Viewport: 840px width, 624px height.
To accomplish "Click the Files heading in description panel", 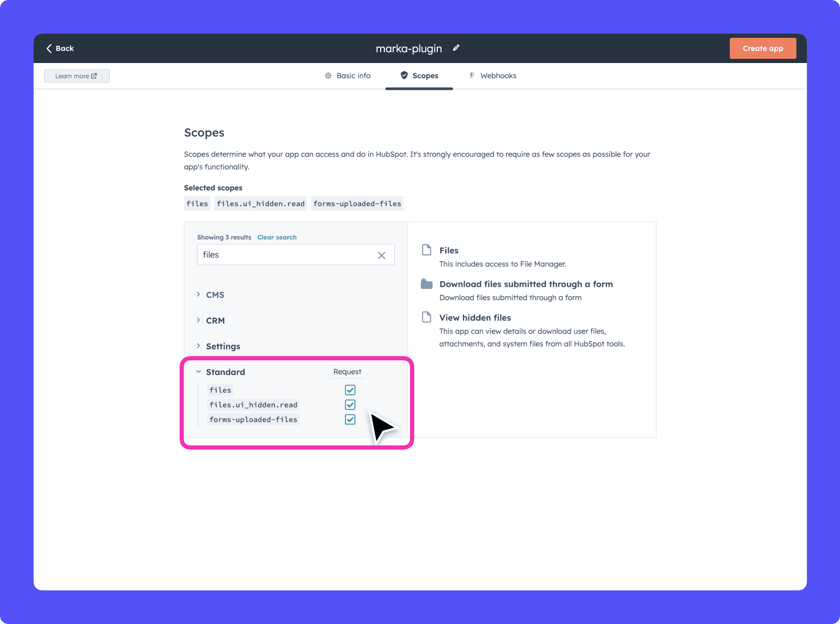I will click(x=449, y=251).
